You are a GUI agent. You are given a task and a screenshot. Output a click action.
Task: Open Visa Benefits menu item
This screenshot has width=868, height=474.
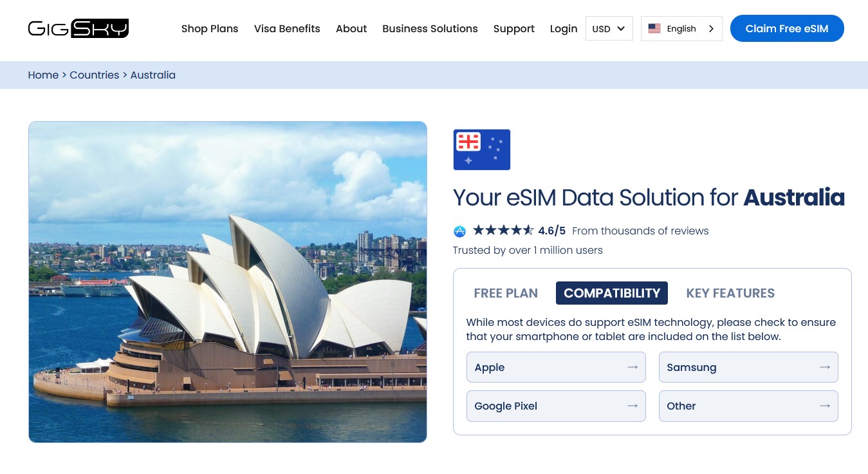point(287,28)
